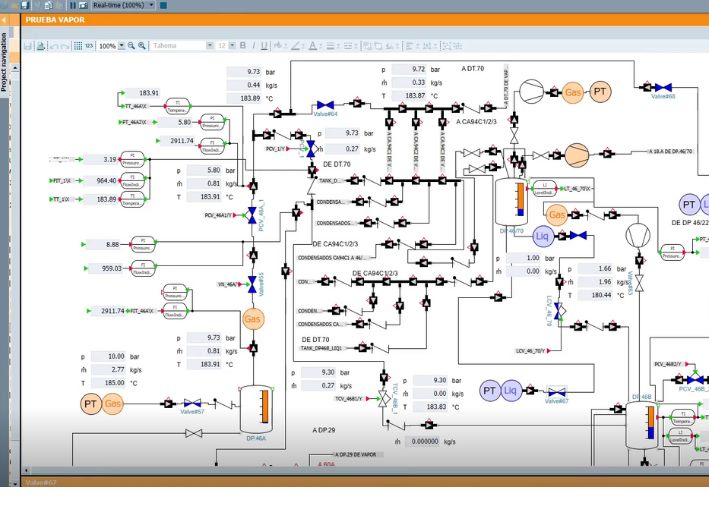Collapse the navigation panel using the orange arrow

(4, 20)
